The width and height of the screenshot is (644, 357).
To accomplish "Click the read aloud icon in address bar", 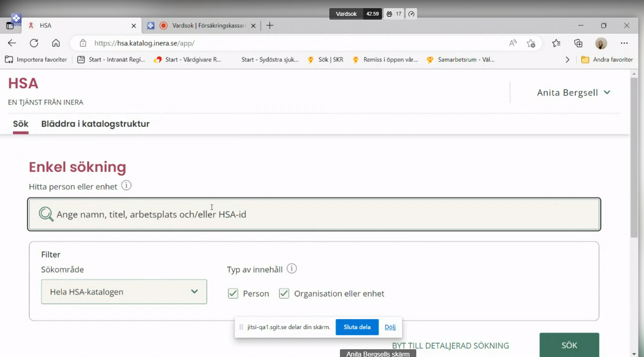I will (513, 43).
